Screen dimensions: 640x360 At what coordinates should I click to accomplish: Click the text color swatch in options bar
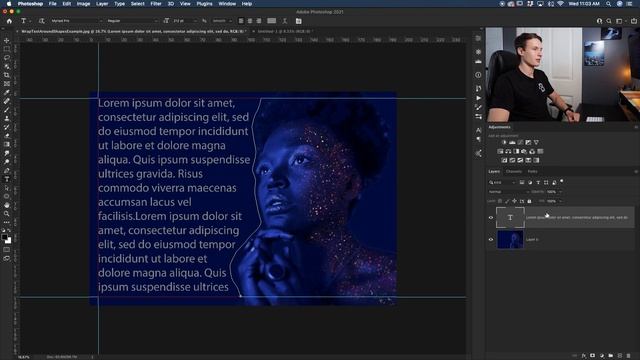(x=271, y=21)
